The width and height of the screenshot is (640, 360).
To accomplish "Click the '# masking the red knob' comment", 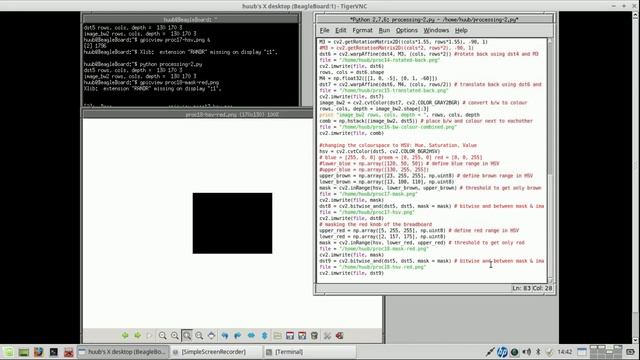I will click(376, 224).
